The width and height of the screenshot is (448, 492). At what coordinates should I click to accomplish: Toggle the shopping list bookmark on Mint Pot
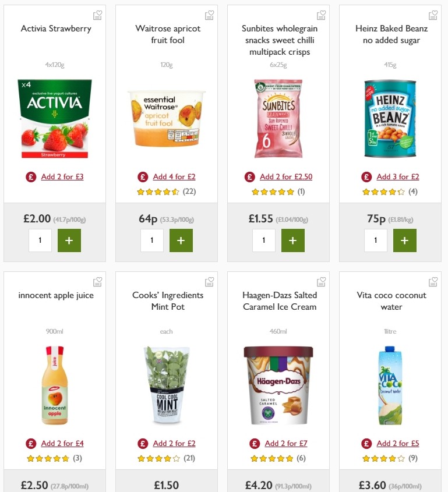(x=209, y=281)
